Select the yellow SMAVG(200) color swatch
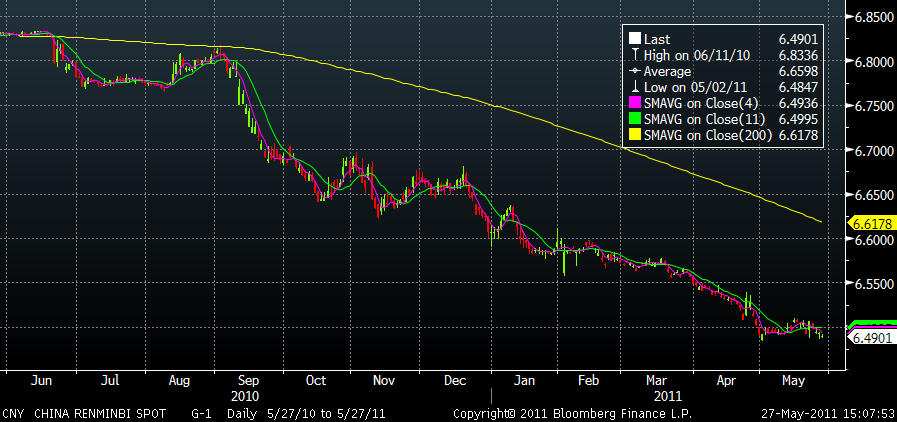897x422 pixels. pos(633,135)
